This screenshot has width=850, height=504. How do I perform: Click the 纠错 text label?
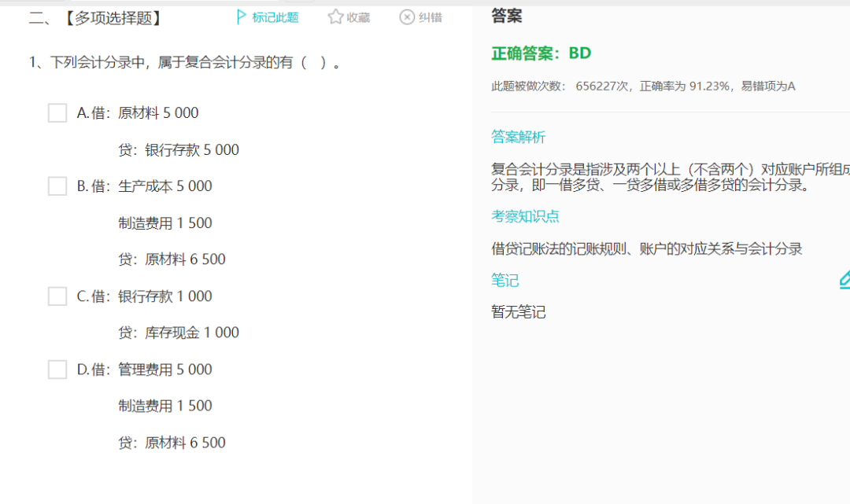[x=431, y=17]
